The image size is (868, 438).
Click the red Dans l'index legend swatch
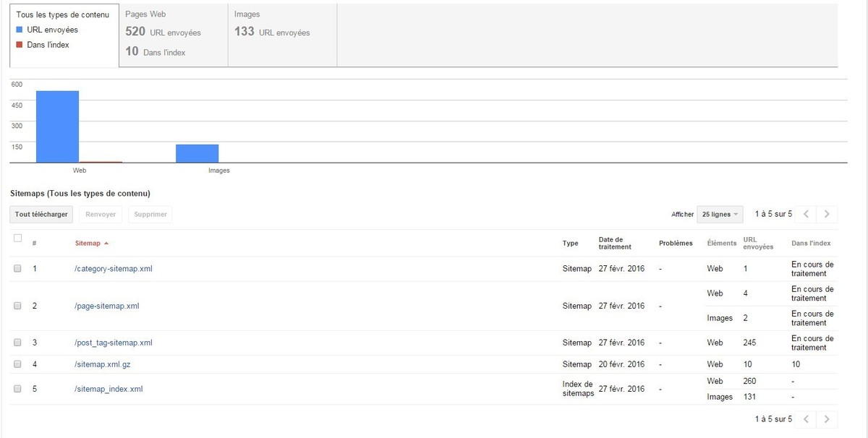click(x=20, y=45)
